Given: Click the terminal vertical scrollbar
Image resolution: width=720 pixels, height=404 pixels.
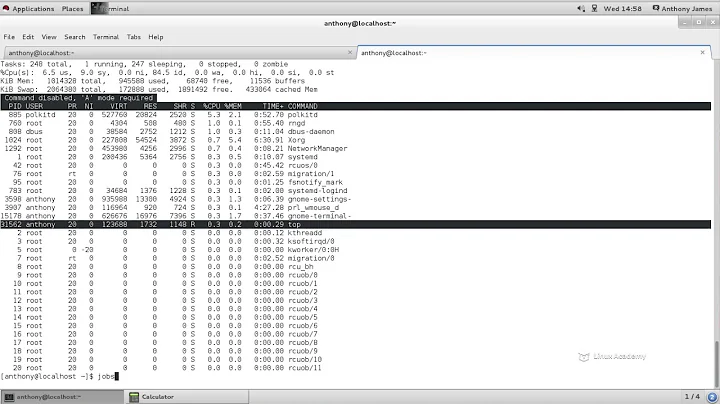Looking at the screenshot, I should click(x=716, y=364).
